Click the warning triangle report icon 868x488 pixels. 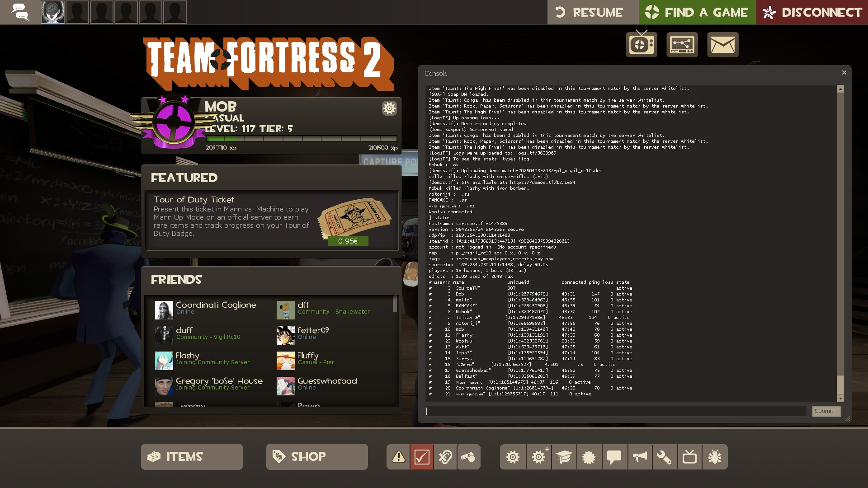coord(398,457)
